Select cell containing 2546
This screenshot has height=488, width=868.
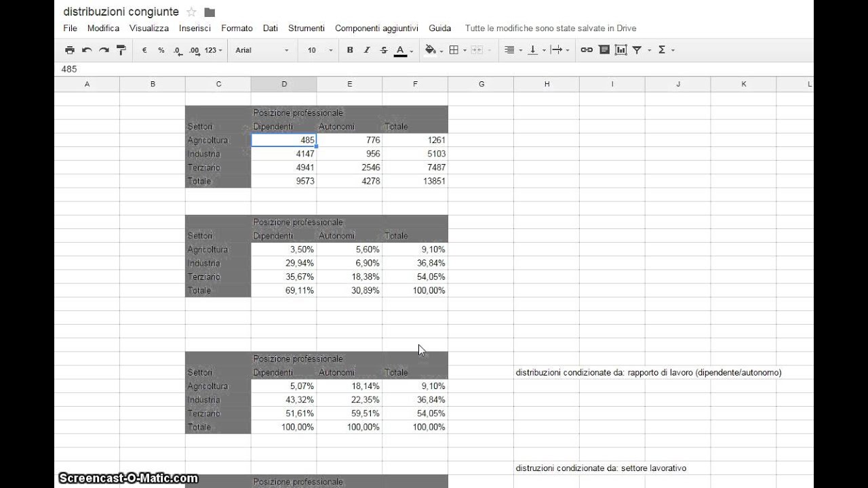pyautogui.click(x=349, y=167)
